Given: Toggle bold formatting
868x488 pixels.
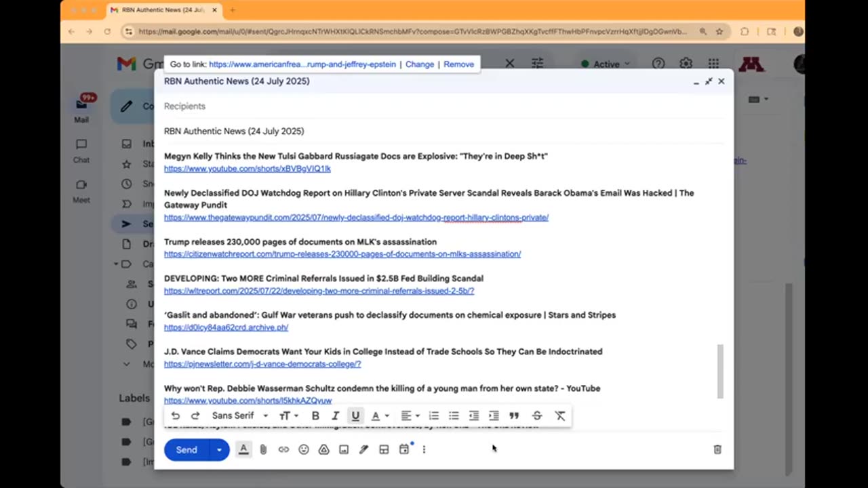Looking at the screenshot, I should coord(315,415).
